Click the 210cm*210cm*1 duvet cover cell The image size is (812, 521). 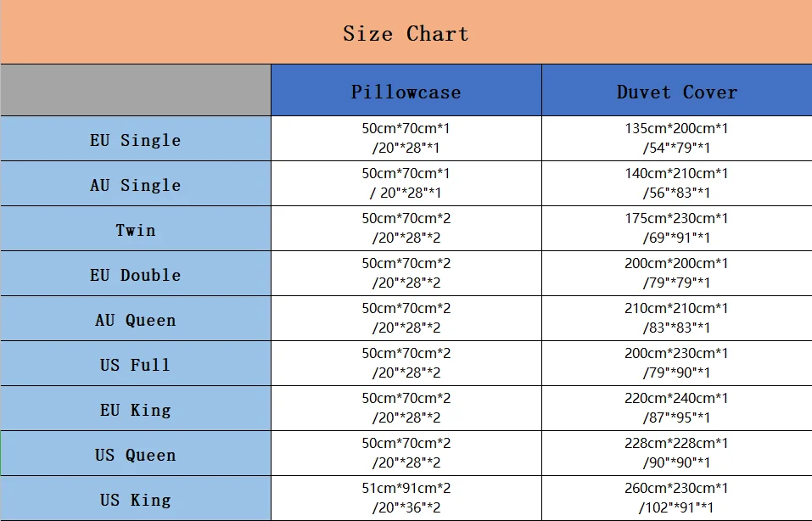pos(677,318)
